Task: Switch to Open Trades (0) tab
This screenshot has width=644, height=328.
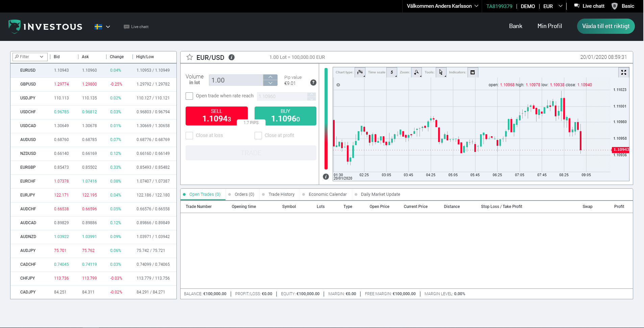Action: pyautogui.click(x=202, y=194)
